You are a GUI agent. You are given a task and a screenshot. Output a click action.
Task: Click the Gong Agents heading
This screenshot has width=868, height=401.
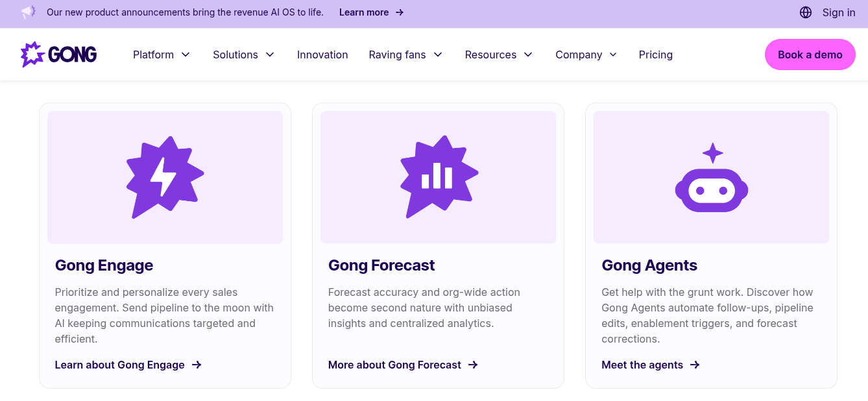(x=649, y=265)
